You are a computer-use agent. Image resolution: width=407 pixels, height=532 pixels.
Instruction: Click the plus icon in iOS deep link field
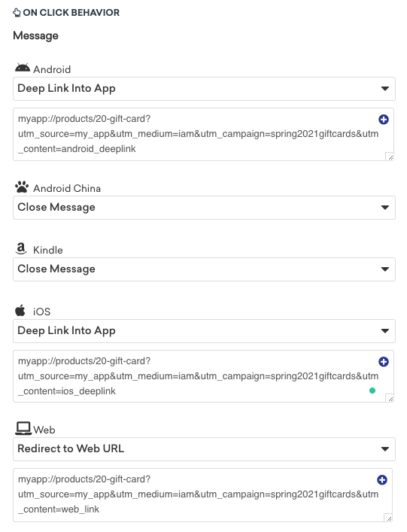pos(384,362)
